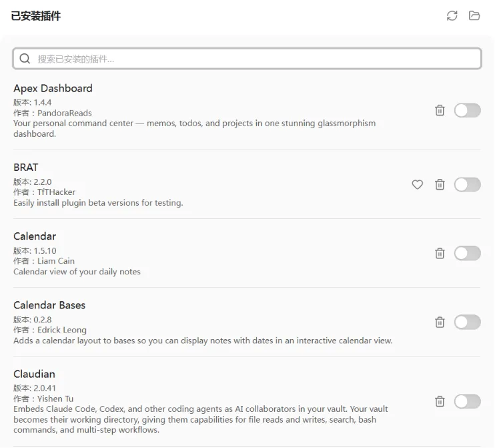The image size is (495, 448).
Task: Click the BRAT heart donate icon
Action: click(418, 184)
